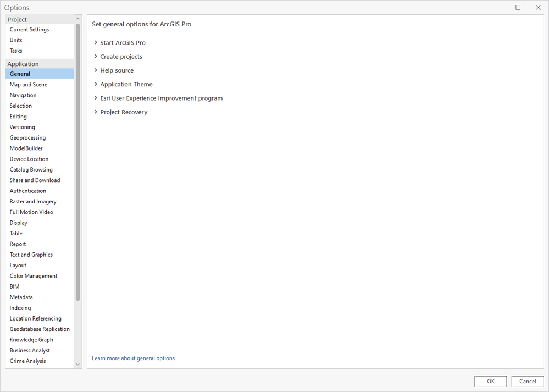Open Share and Download options
Image resolution: width=549 pixels, height=392 pixels.
coord(40,180)
